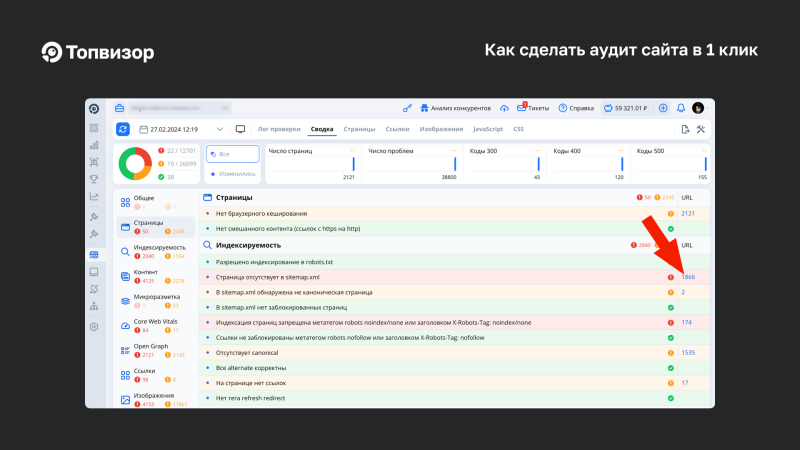Click the trophy icon in left sidebar
The image size is (800, 450).
pyautogui.click(x=94, y=179)
